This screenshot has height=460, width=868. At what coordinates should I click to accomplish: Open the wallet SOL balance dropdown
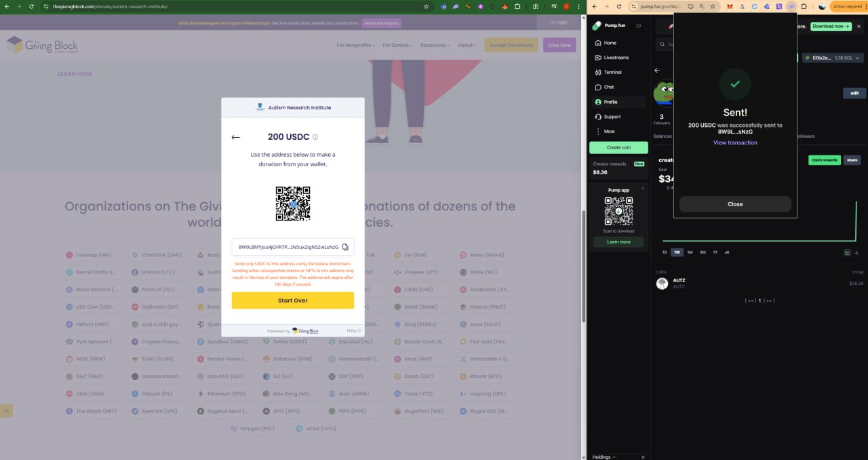[x=831, y=58]
